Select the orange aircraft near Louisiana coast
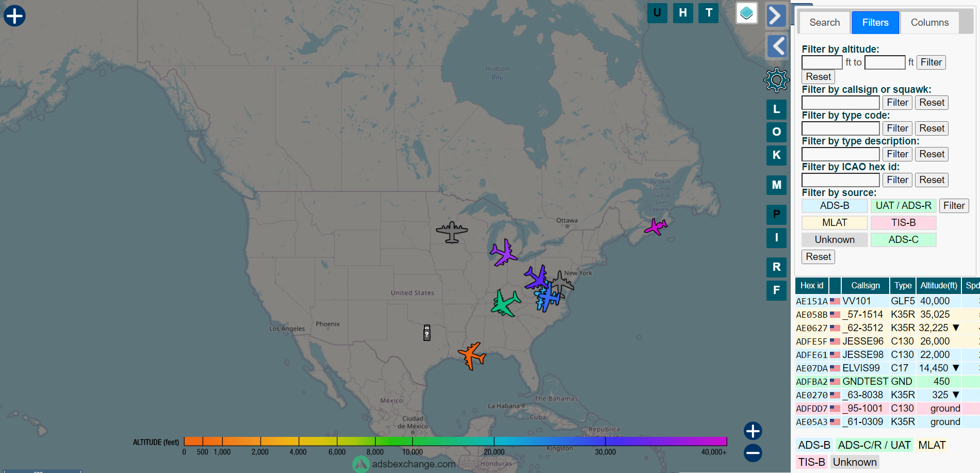Screen dimensions: 980x473 [x=472, y=356]
